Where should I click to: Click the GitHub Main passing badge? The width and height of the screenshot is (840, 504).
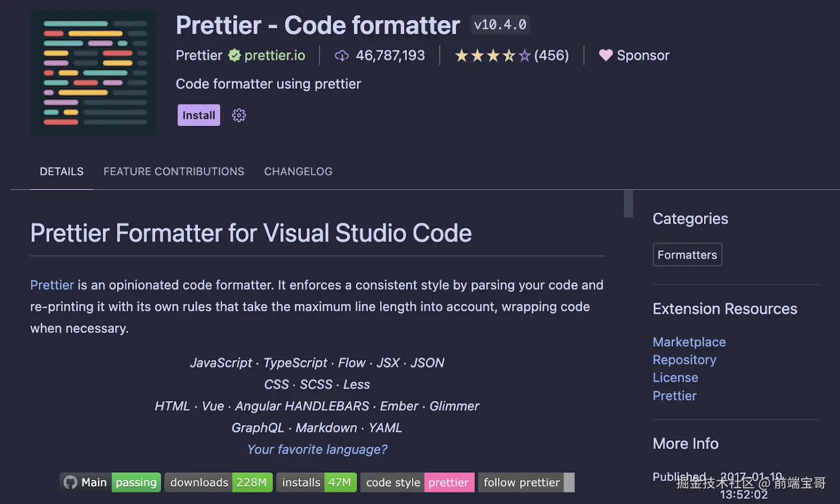[x=110, y=482]
